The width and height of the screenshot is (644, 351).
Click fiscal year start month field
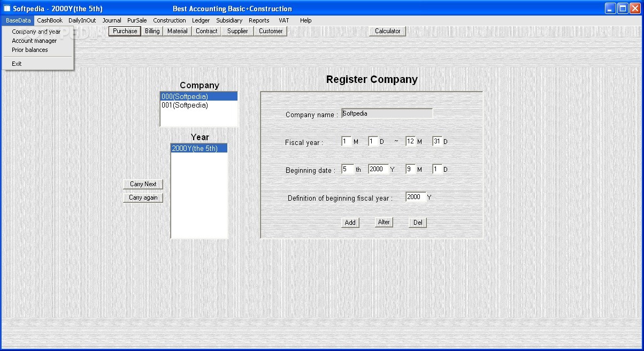346,141
